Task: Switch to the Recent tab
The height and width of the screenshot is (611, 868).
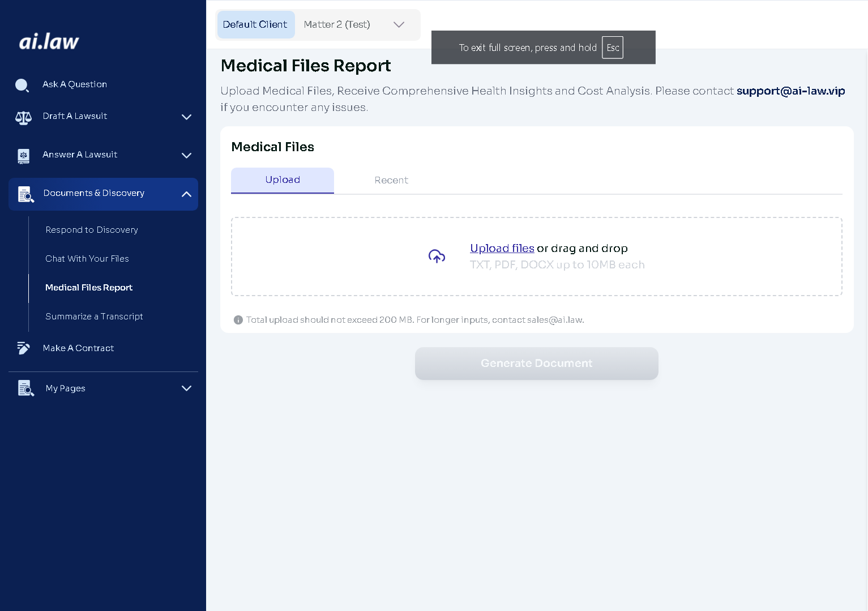Action: [x=391, y=180]
